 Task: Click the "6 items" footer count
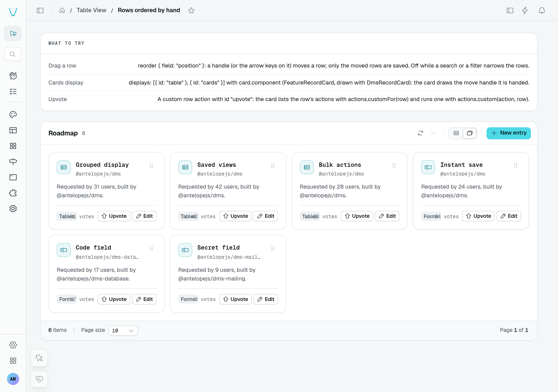pos(58,330)
